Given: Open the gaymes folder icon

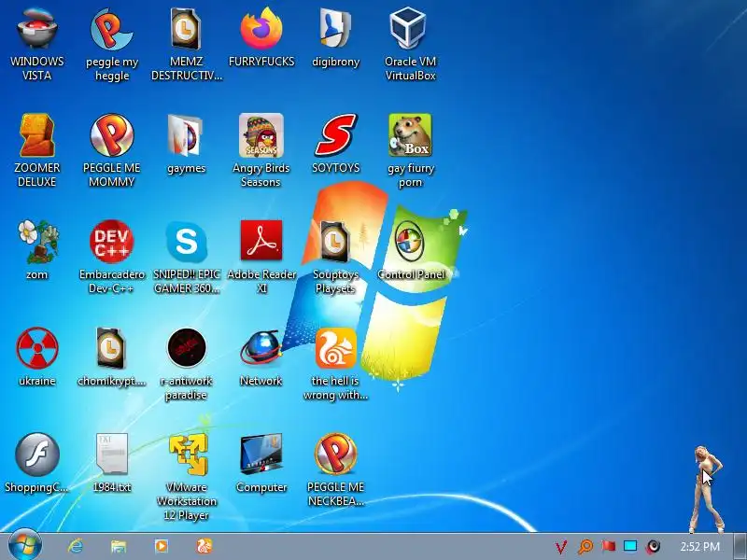Looking at the screenshot, I should [x=186, y=136].
